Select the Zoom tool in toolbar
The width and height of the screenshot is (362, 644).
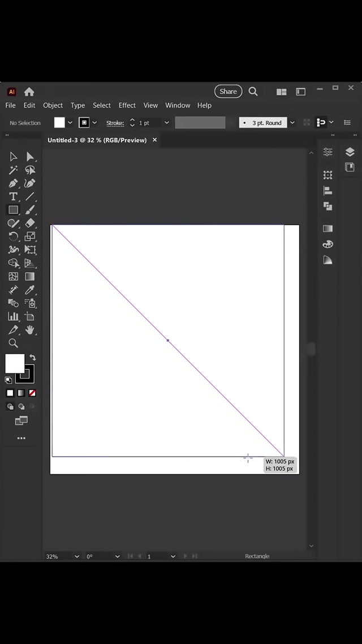click(13, 343)
